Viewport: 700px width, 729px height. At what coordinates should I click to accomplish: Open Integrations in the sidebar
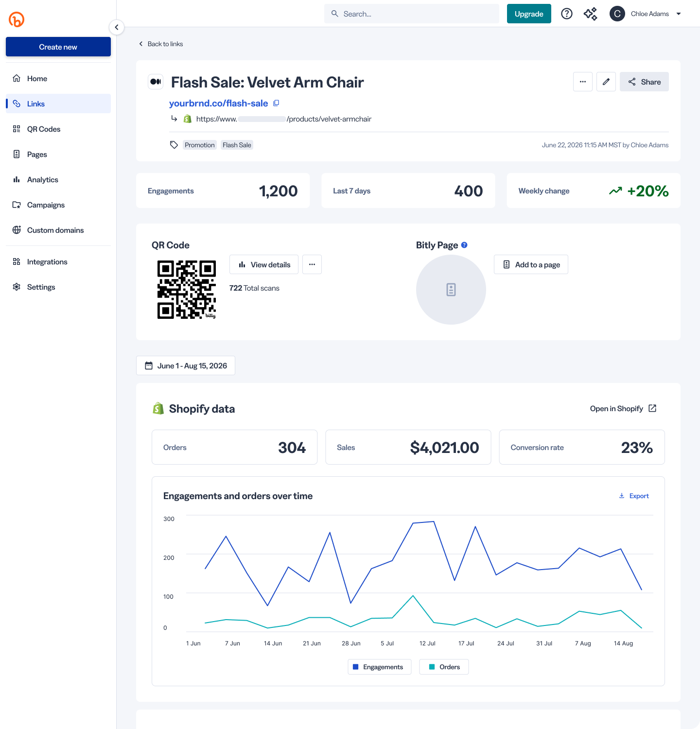coord(58,261)
